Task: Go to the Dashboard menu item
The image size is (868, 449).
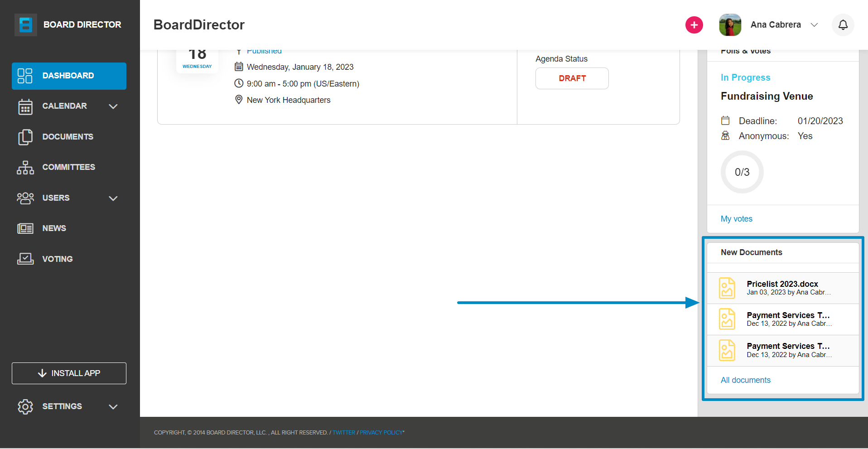Action: tap(69, 76)
